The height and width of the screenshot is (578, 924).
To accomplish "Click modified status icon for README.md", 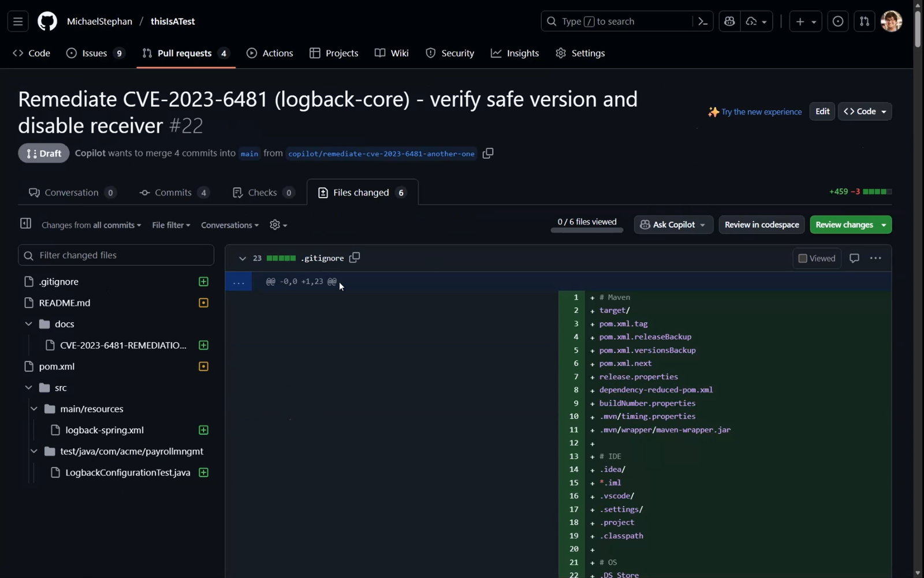I will [203, 303].
